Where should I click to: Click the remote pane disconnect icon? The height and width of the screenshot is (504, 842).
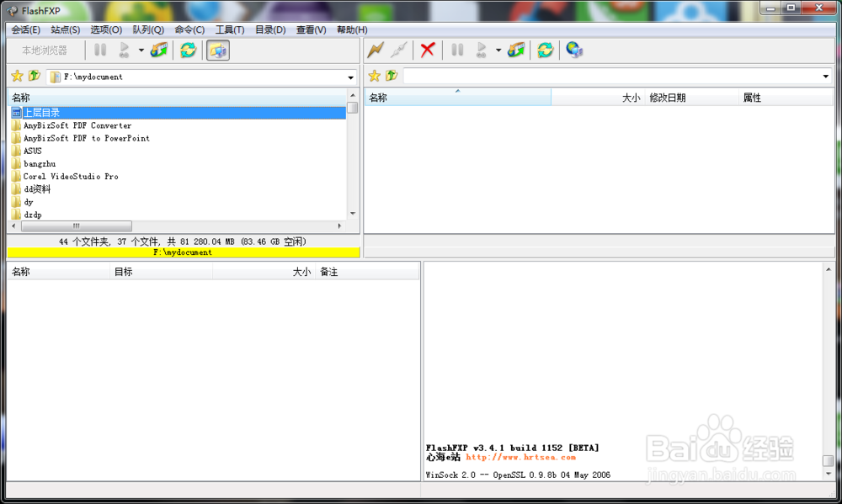(399, 50)
